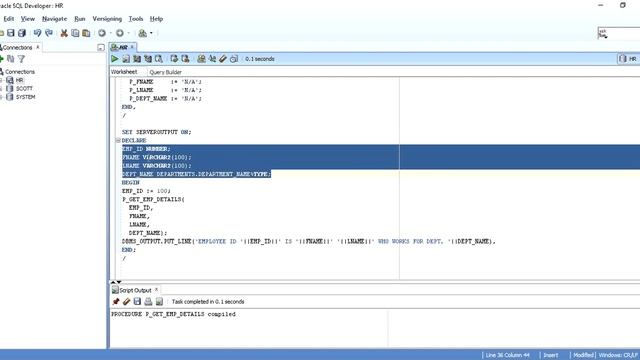
Task: Switch to the Query Builder tab
Action: pyautogui.click(x=165, y=72)
